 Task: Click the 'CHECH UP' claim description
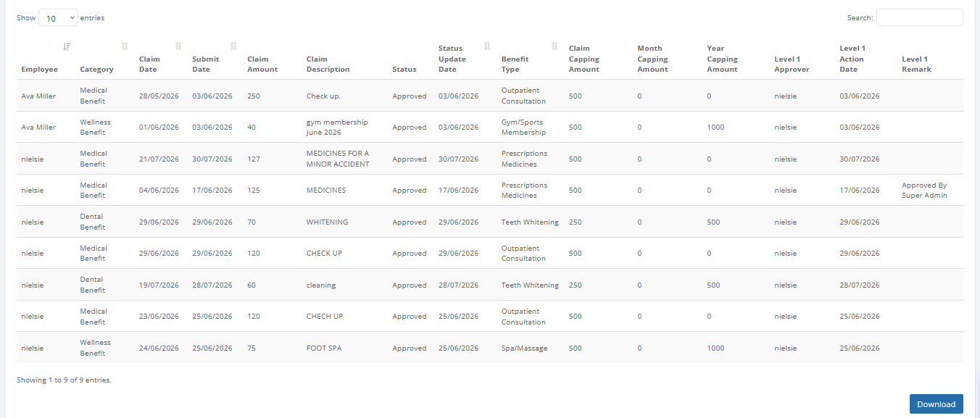(x=325, y=317)
